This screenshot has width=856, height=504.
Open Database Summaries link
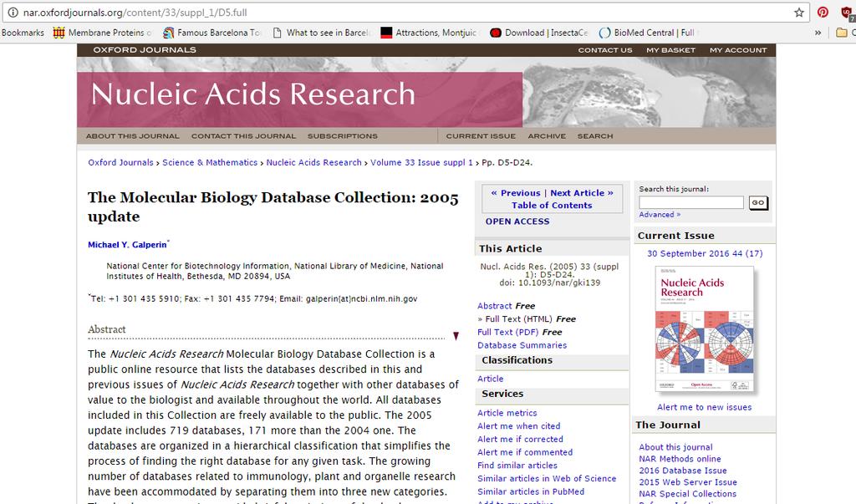click(522, 345)
